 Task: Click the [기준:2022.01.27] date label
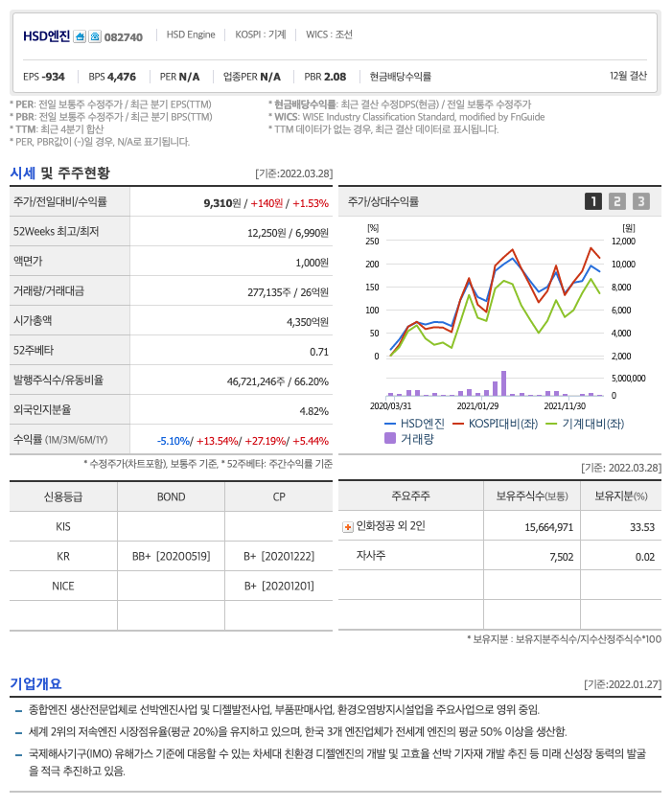pos(622,684)
